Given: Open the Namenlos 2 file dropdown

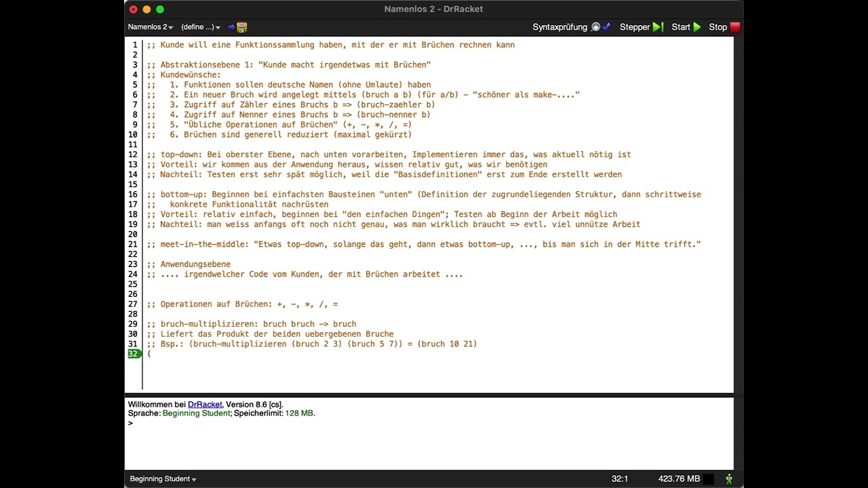Looking at the screenshot, I should 151,27.
